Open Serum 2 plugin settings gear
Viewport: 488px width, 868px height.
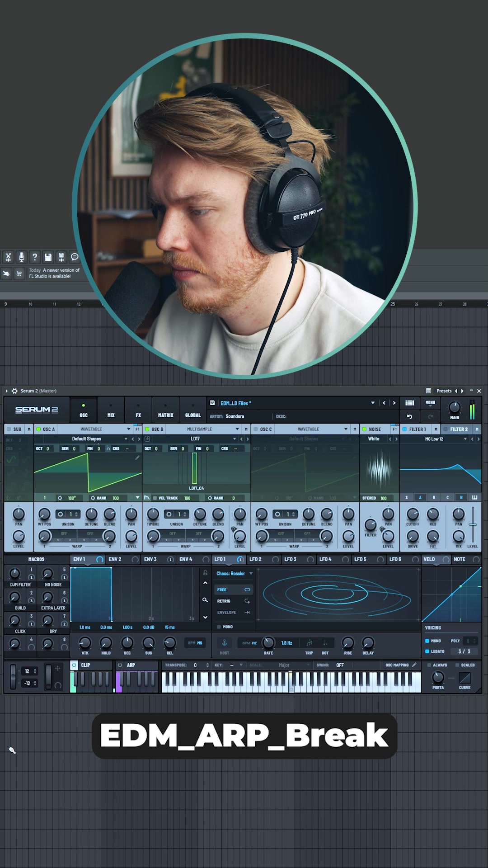(x=14, y=391)
